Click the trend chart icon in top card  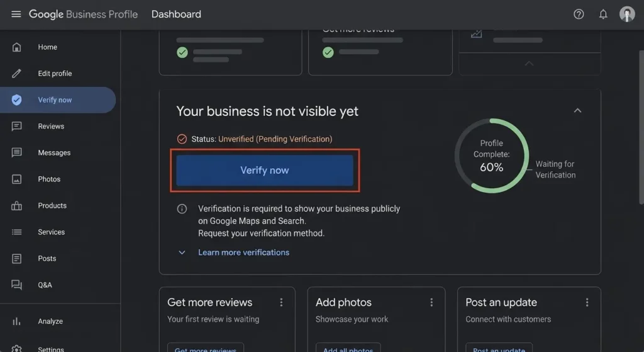coord(477,34)
